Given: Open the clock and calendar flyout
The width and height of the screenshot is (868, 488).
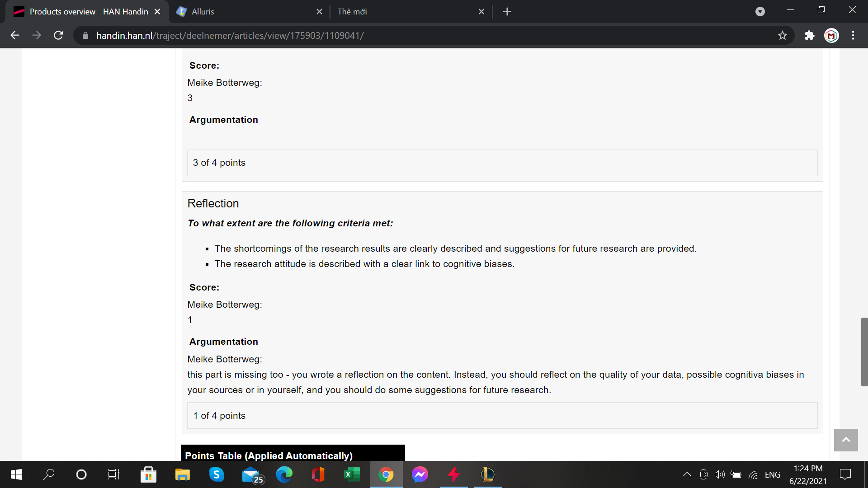Looking at the screenshot, I should click(808, 474).
